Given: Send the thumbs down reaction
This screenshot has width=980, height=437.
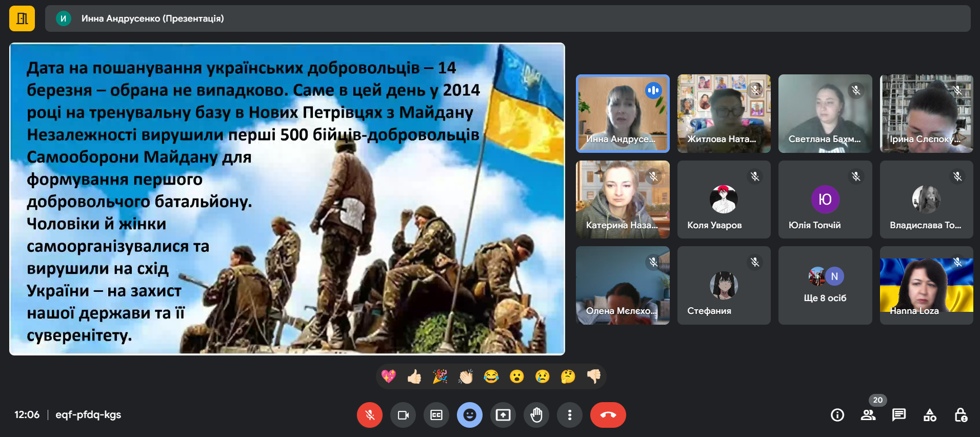Looking at the screenshot, I should [x=594, y=377].
